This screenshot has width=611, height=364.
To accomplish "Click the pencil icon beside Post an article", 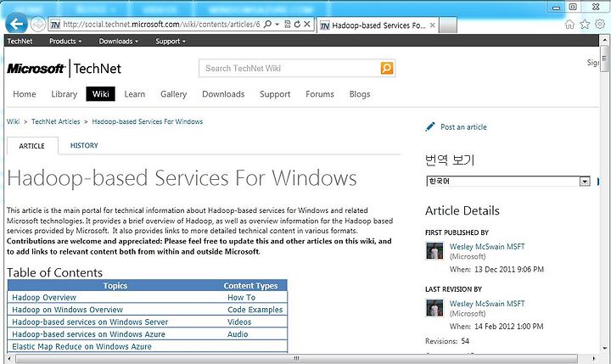I will tap(430, 126).
